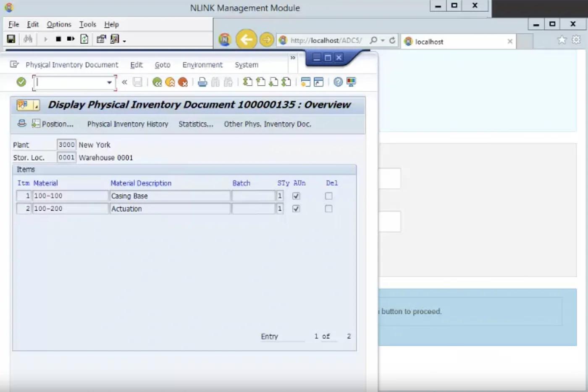Viewport: 588px width, 392px height.
Task: Toggle AUn checkbox for Actuation row
Action: tap(296, 208)
